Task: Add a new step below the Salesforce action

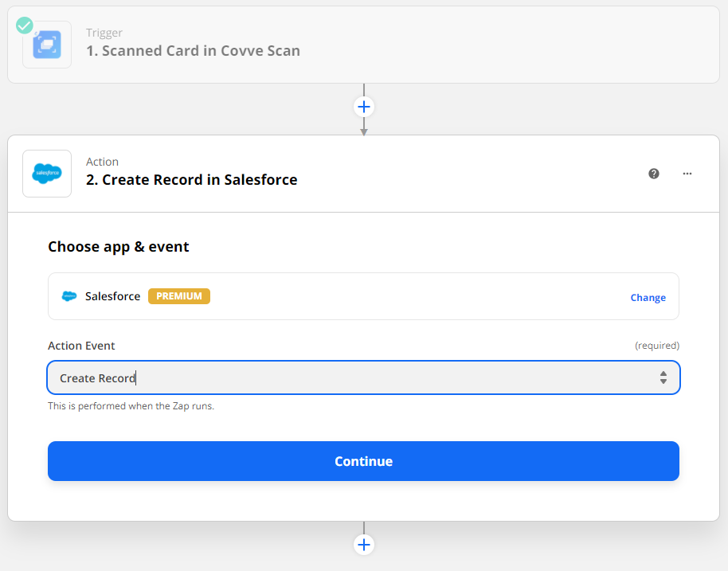Action: [x=364, y=545]
